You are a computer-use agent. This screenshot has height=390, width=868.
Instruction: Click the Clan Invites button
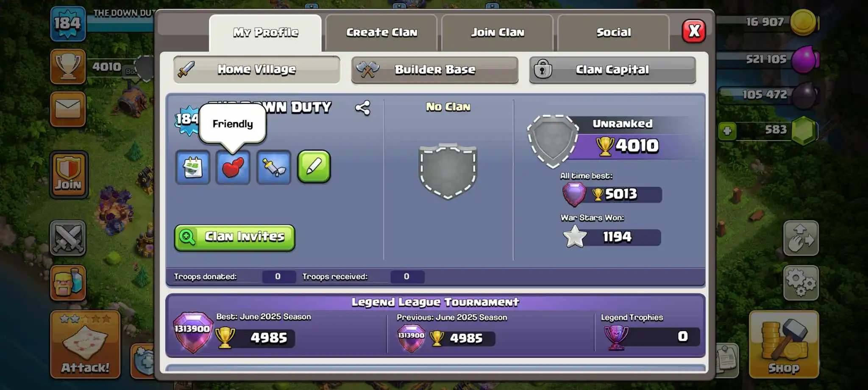235,238
